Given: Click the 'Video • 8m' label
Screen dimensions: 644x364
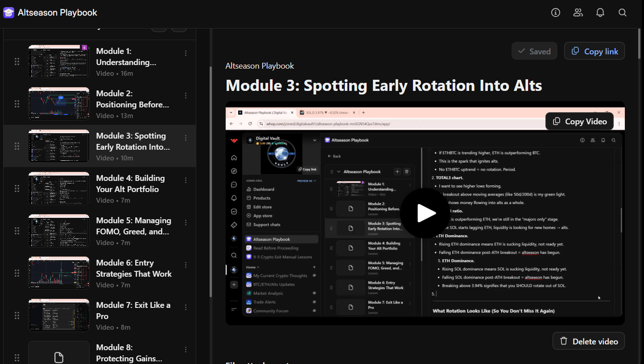Looking at the screenshot, I should 113,327.
